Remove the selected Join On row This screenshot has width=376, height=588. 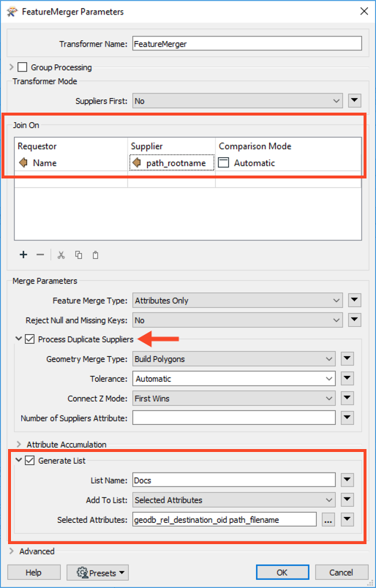[x=40, y=255]
